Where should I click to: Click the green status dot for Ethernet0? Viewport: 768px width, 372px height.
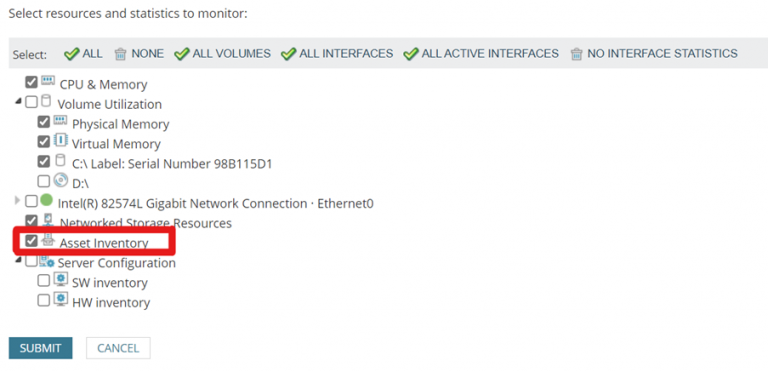(x=46, y=200)
